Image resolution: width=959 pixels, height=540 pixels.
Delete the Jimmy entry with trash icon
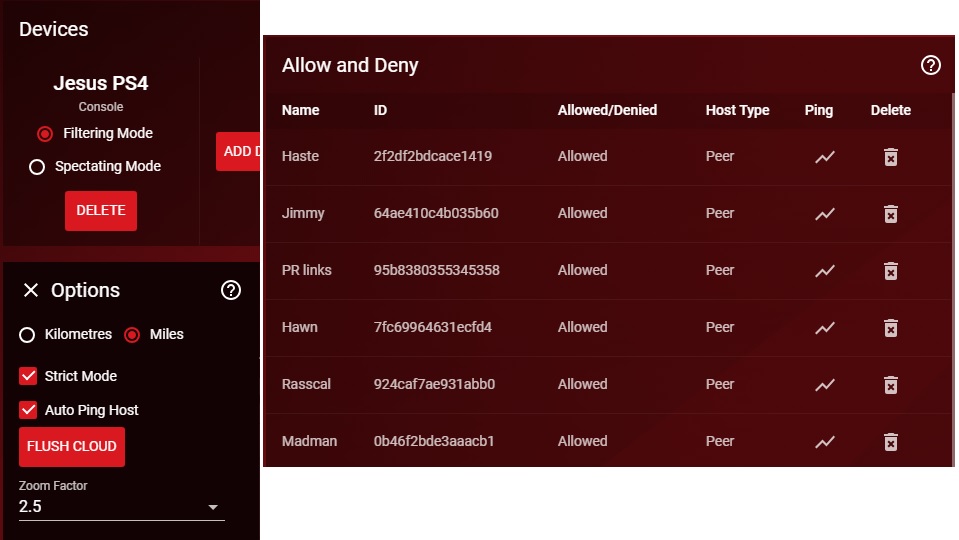890,214
